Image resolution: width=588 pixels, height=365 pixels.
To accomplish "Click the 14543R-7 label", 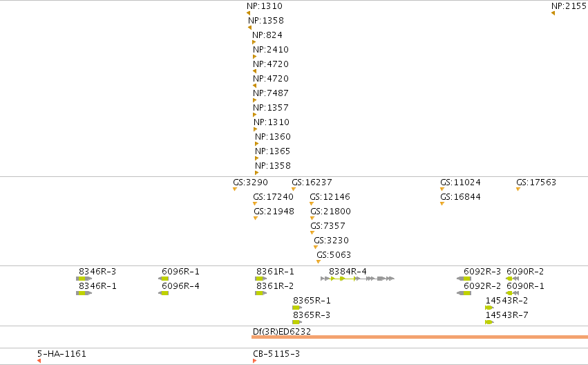I will pos(506,315).
